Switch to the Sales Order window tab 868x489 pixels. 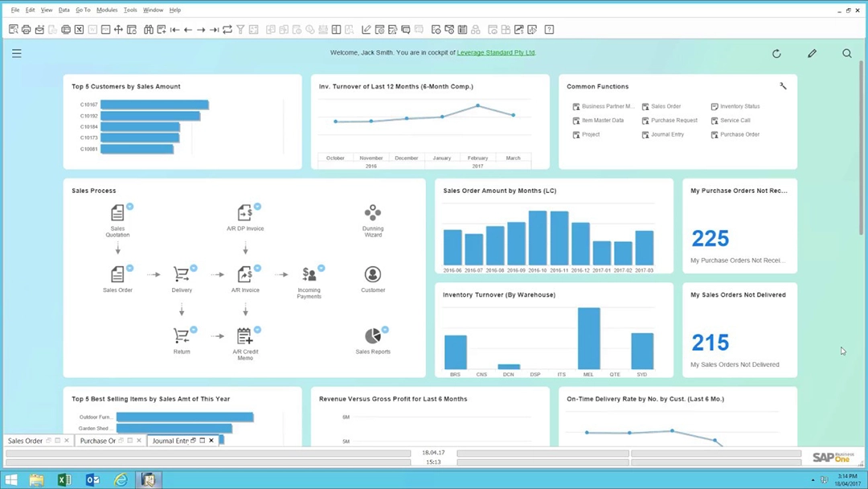(25, 441)
